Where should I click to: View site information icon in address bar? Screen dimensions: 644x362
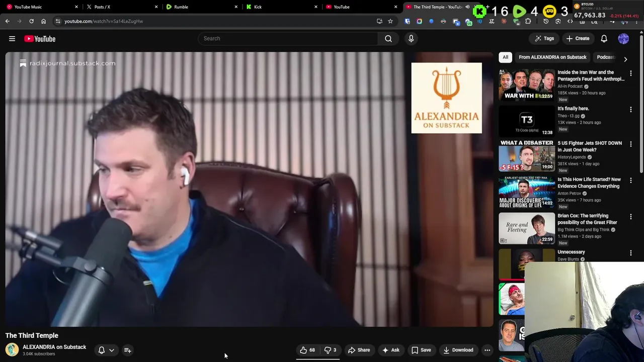(x=58, y=21)
